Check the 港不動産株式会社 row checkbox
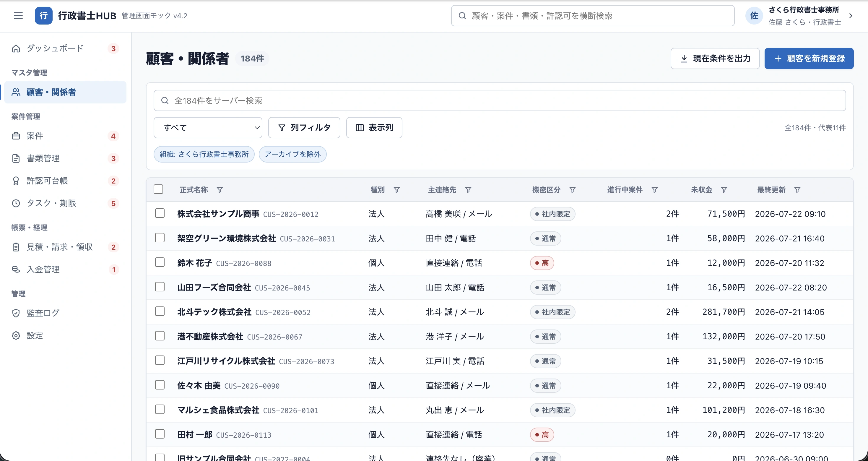 160,336
